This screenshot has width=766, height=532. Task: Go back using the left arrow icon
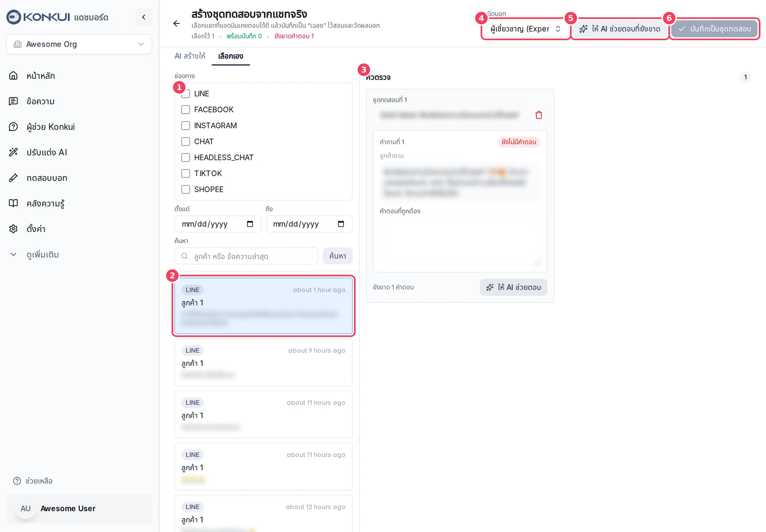pyautogui.click(x=177, y=23)
